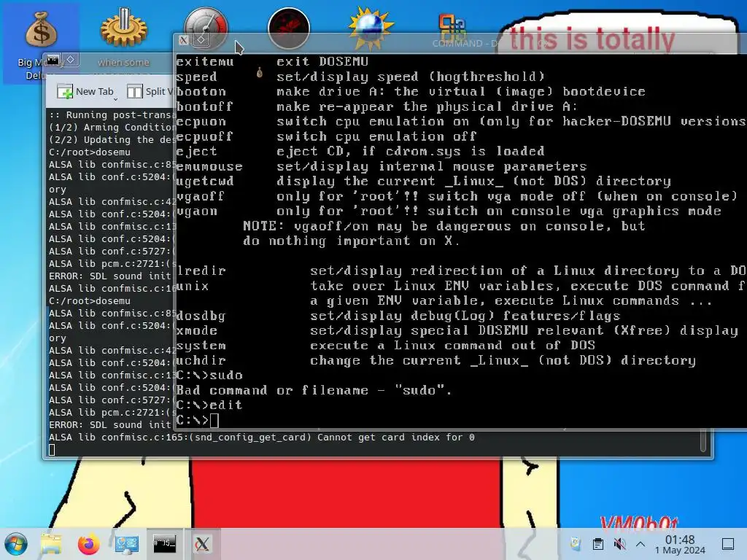Click the "exitemu" command text
Image resolution: width=747 pixels, height=560 pixels.
205,61
